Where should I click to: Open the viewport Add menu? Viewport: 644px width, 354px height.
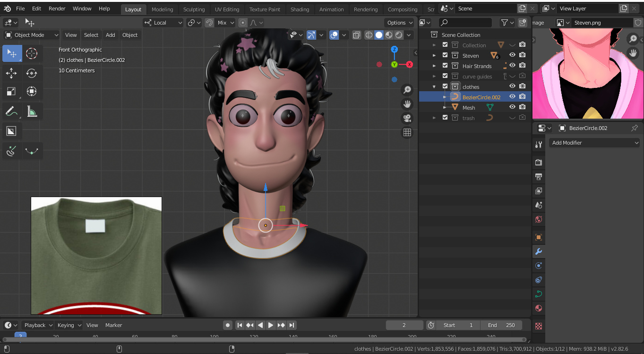(110, 35)
